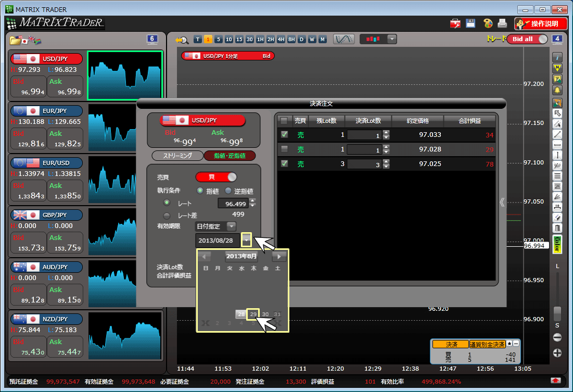Increase Lot for 97.033 row
This screenshot has height=392, width=573.
[x=386, y=132]
